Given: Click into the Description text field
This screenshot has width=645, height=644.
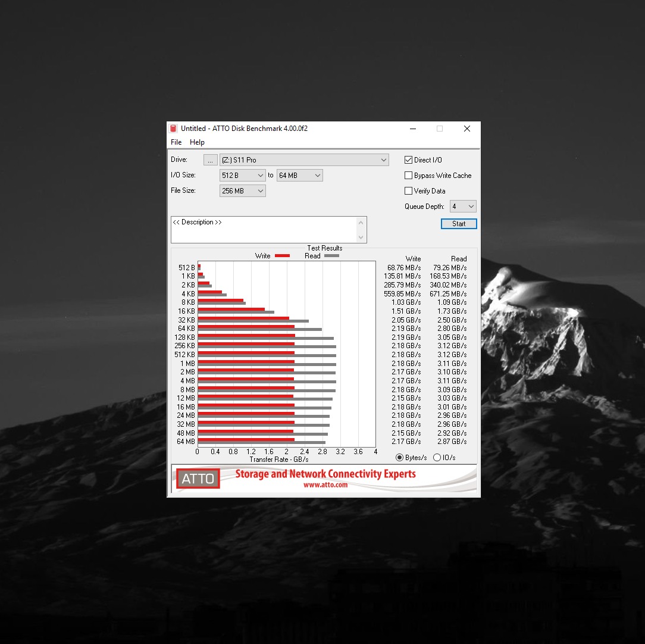Looking at the screenshot, I should [264, 230].
